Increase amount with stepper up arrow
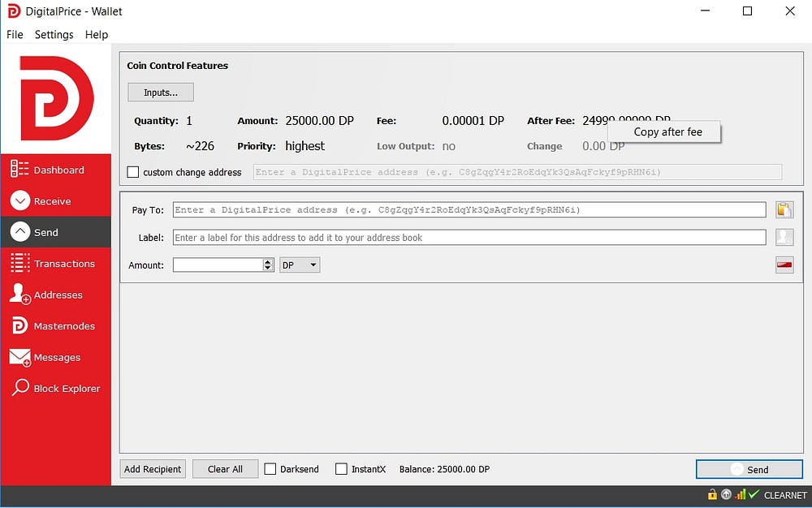 click(268, 262)
